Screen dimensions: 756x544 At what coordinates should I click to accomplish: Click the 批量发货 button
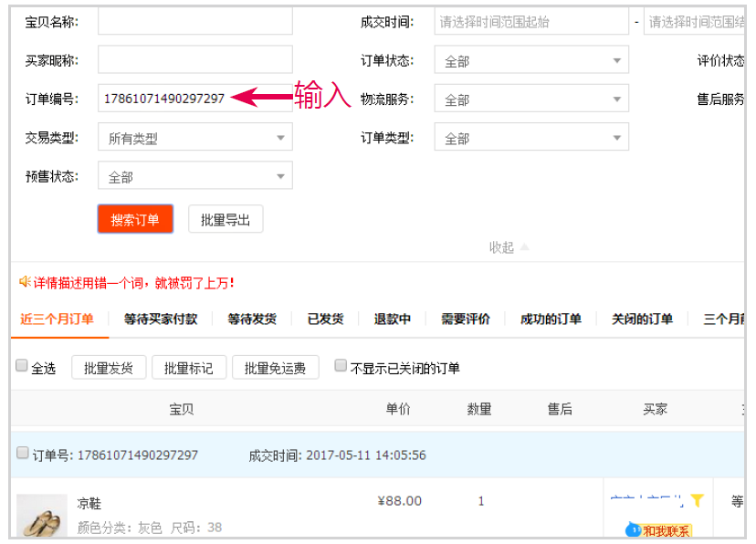click(x=109, y=368)
